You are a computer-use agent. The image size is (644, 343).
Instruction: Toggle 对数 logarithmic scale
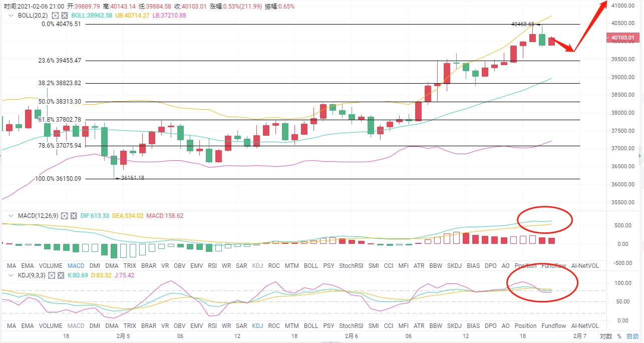coord(605,336)
